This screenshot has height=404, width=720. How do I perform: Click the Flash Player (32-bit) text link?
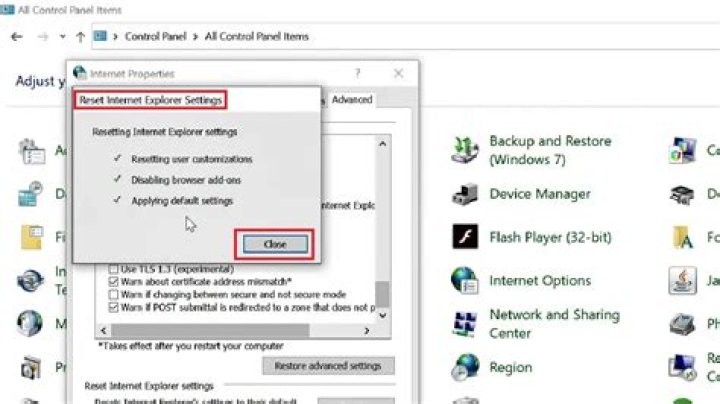pyautogui.click(x=550, y=237)
